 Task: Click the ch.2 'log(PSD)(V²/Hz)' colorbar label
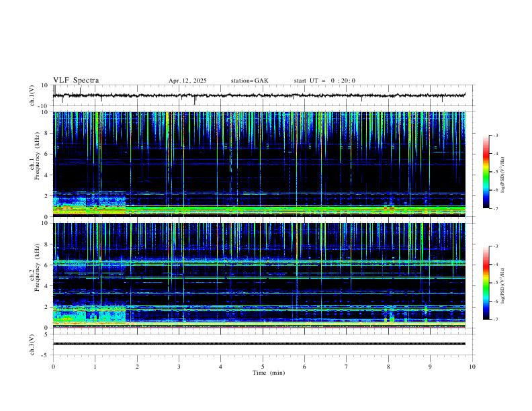(503, 285)
